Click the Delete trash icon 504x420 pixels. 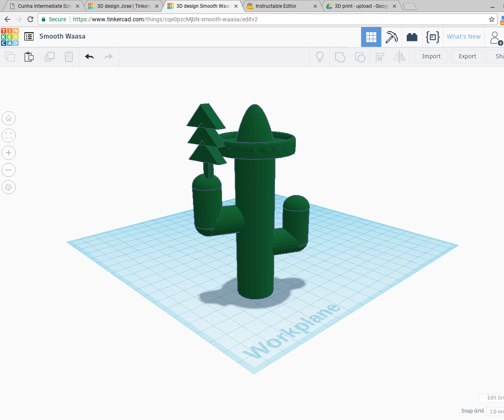click(69, 57)
